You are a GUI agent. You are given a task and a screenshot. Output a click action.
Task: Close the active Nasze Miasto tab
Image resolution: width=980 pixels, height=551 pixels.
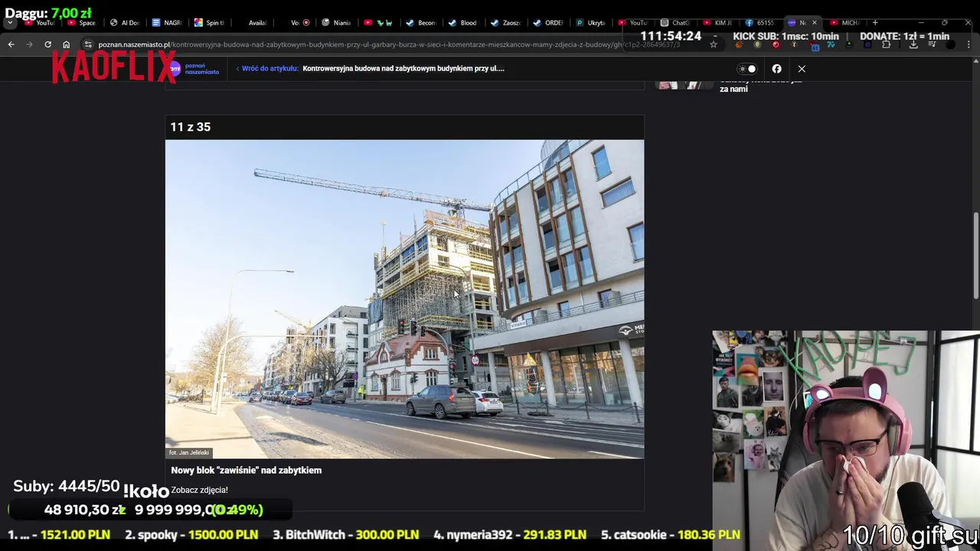click(x=814, y=23)
